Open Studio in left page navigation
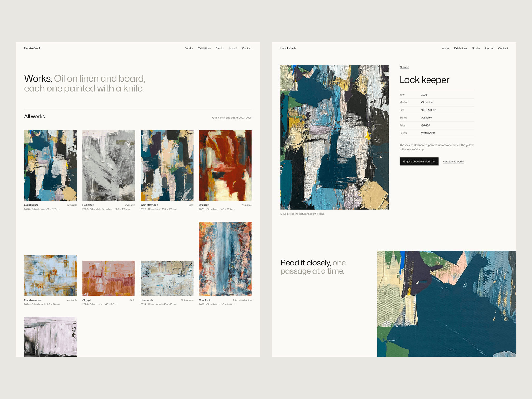Image resolution: width=532 pixels, height=399 pixels. (220, 48)
